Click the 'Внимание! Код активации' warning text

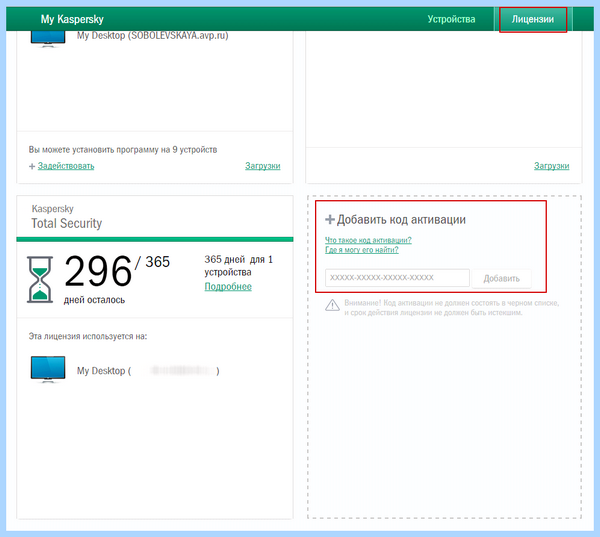point(452,308)
